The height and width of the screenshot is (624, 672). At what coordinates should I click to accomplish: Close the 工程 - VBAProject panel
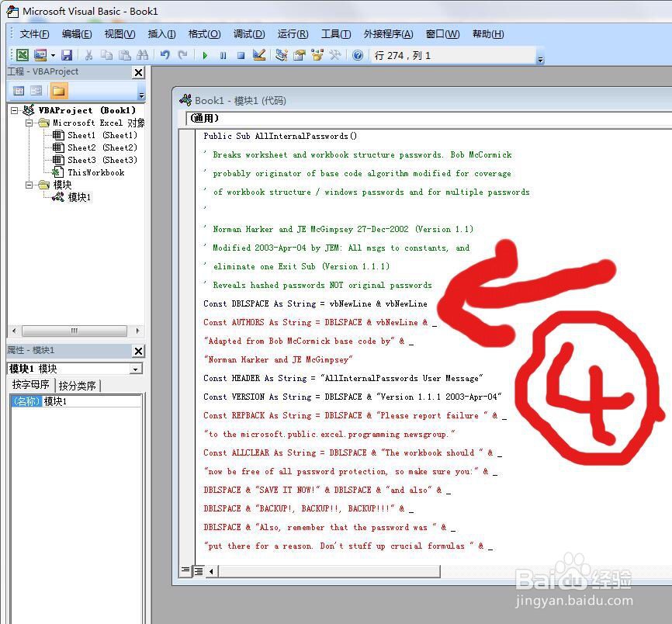point(138,72)
